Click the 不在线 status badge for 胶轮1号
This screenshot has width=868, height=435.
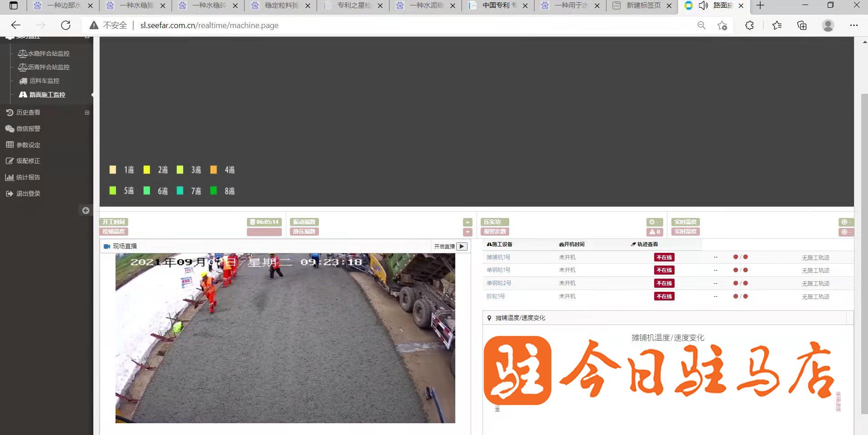(664, 296)
